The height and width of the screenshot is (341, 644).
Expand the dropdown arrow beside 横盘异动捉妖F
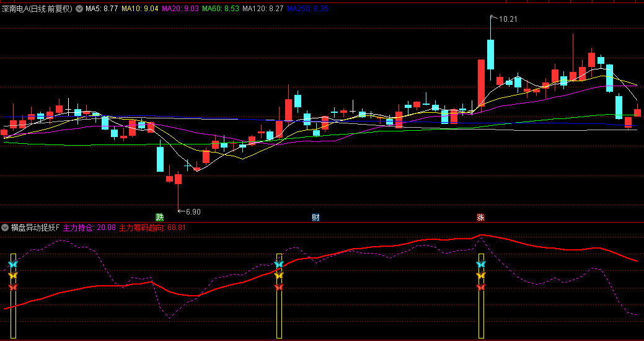5,228
